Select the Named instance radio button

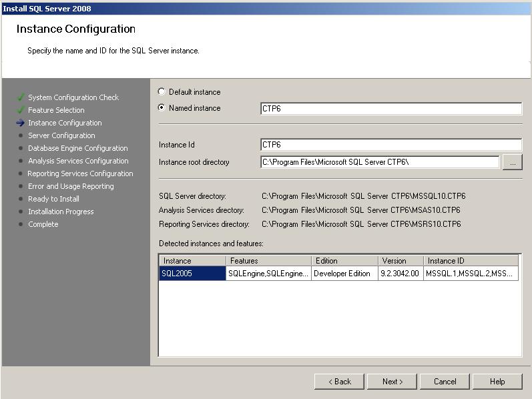[x=162, y=107]
